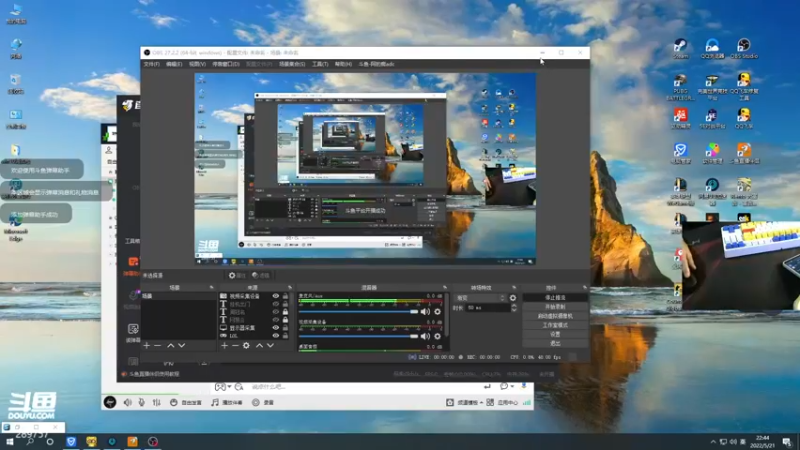
Task: Open the app center grid icon in the Douyu bar
Action: click(x=490, y=403)
